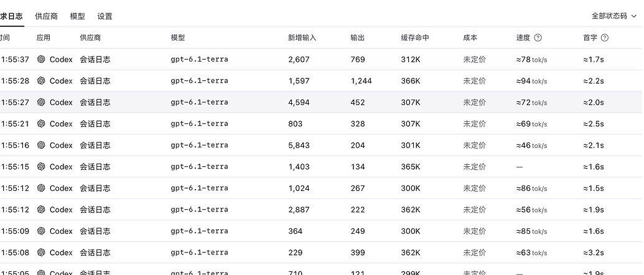
Task: Click 未定价 in 1:55:16 row
Action: click(x=474, y=146)
